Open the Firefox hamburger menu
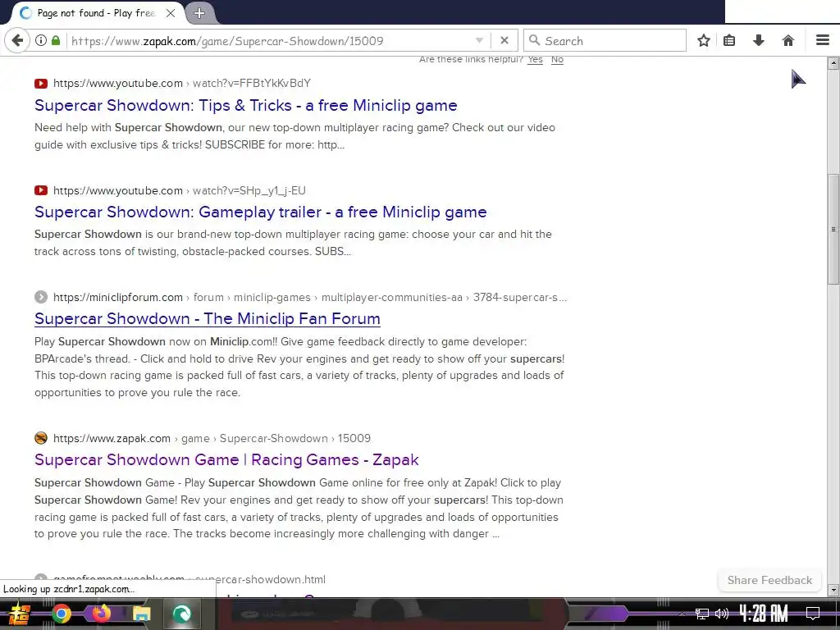840x630 pixels. coord(823,40)
